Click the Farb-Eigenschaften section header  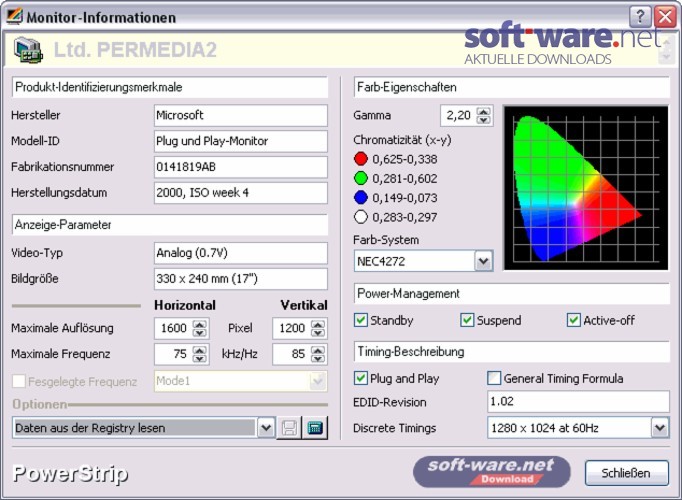point(512,87)
